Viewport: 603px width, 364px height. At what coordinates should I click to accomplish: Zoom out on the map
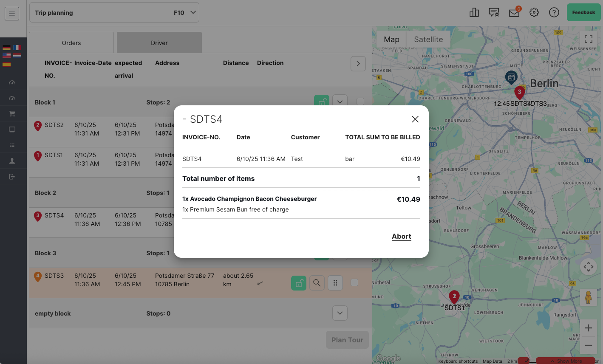click(589, 345)
